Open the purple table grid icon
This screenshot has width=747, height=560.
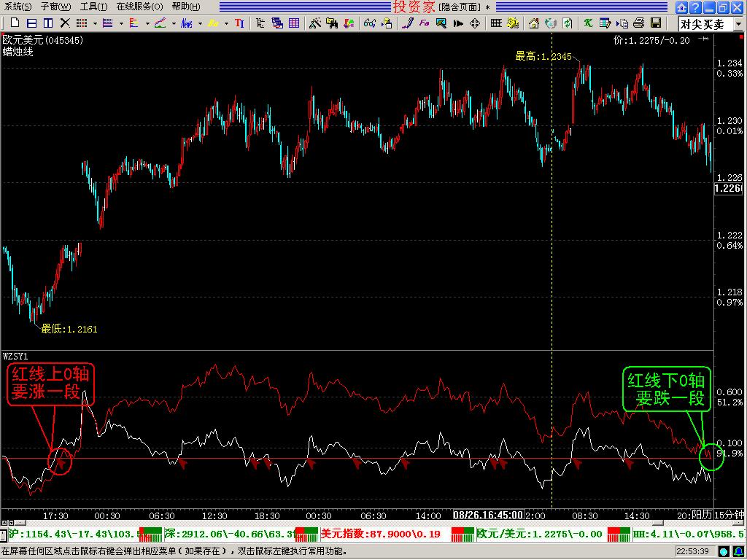pyautogui.click(x=295, y=23)
